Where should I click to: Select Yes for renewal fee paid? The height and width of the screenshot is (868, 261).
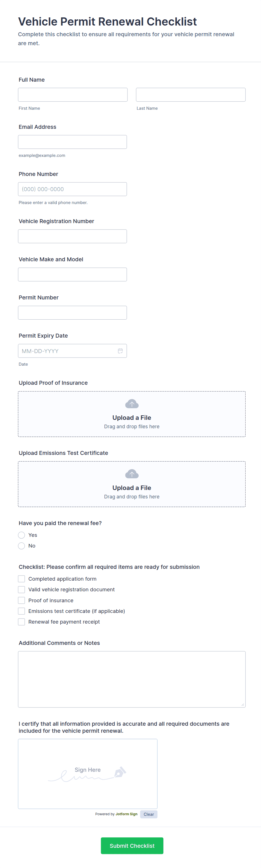[x=22, y=535]
